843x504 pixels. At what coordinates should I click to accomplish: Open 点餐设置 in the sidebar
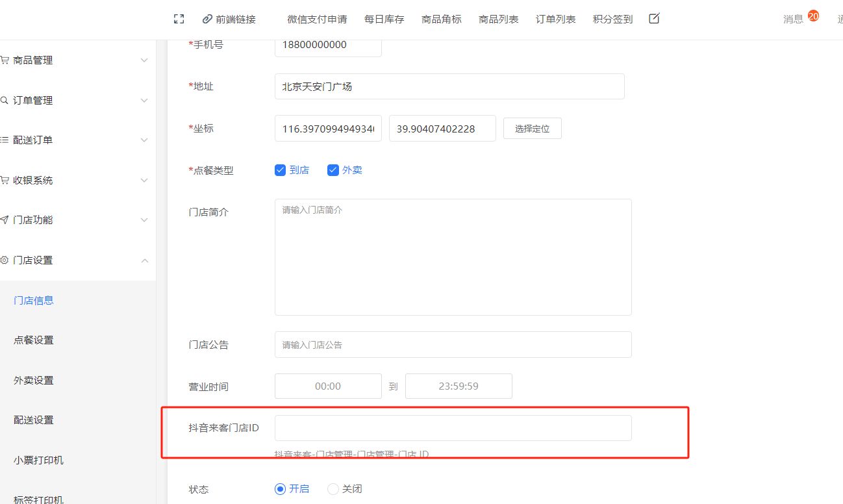34,340
